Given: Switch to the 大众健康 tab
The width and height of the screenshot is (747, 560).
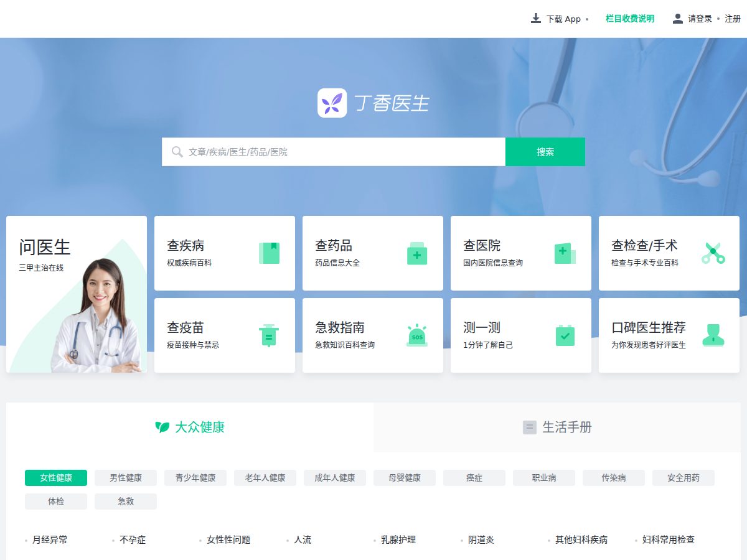Looking at the screenshot, I should (190, 427).
